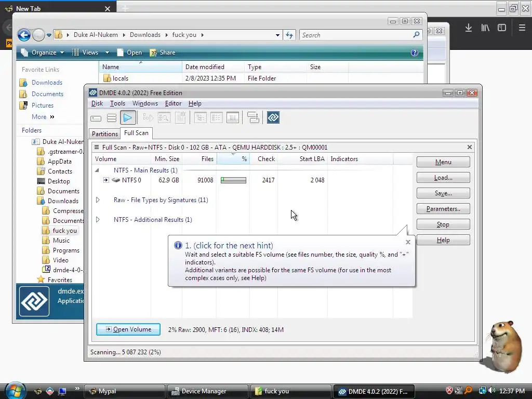Sort by the % column header
This screenshot has width=532, height=399.
[233, 159]
